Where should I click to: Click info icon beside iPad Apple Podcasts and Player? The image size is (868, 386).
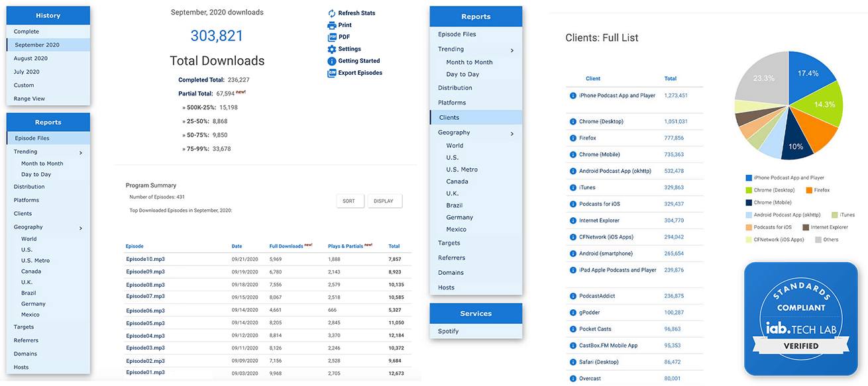573,270
